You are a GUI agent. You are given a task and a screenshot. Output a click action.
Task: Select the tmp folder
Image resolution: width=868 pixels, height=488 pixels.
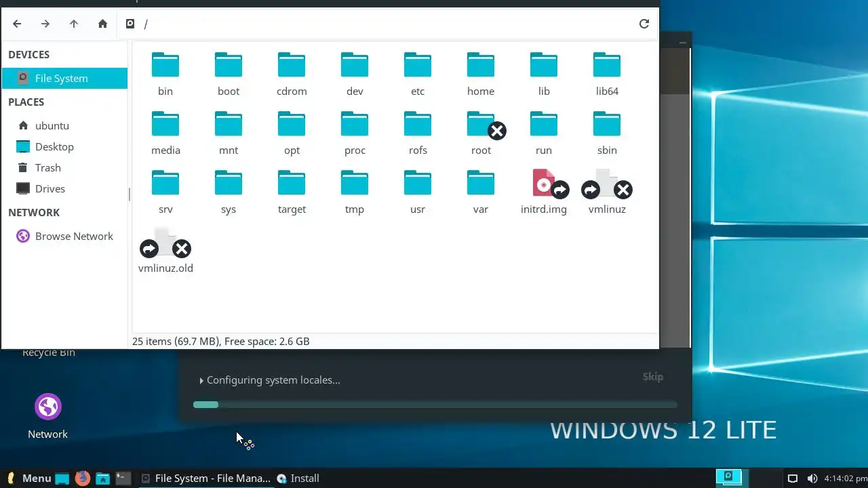(x=355, y=192)
